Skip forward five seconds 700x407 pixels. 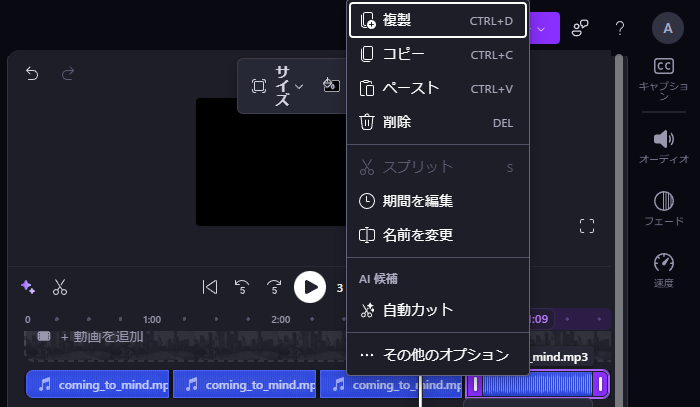coord(274,287)
